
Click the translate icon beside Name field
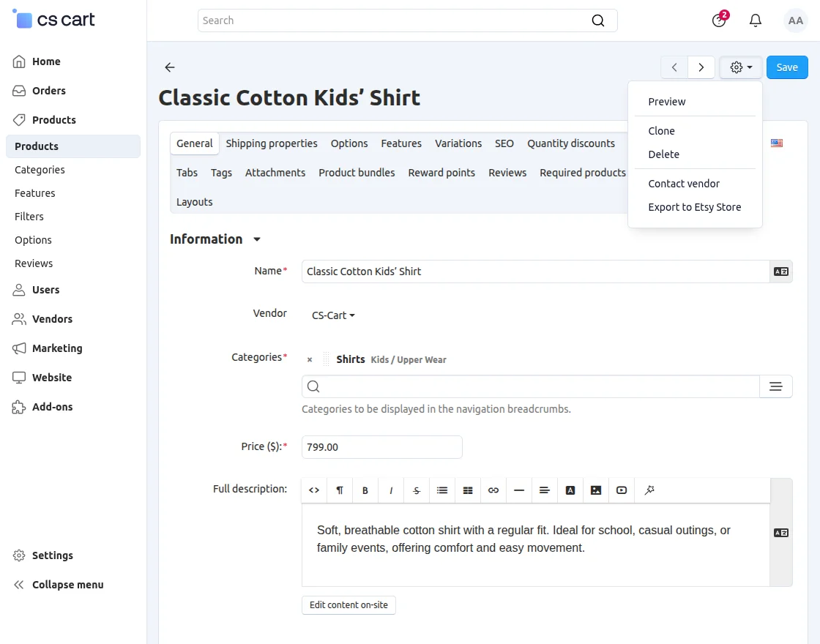pyautogui.click(x=780, y=272)
